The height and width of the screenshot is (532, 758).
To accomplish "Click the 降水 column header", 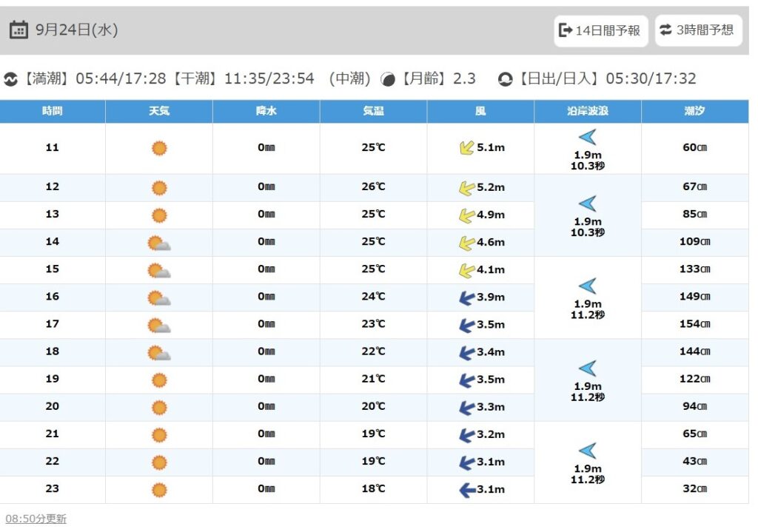I will click(x=266, y=111).
